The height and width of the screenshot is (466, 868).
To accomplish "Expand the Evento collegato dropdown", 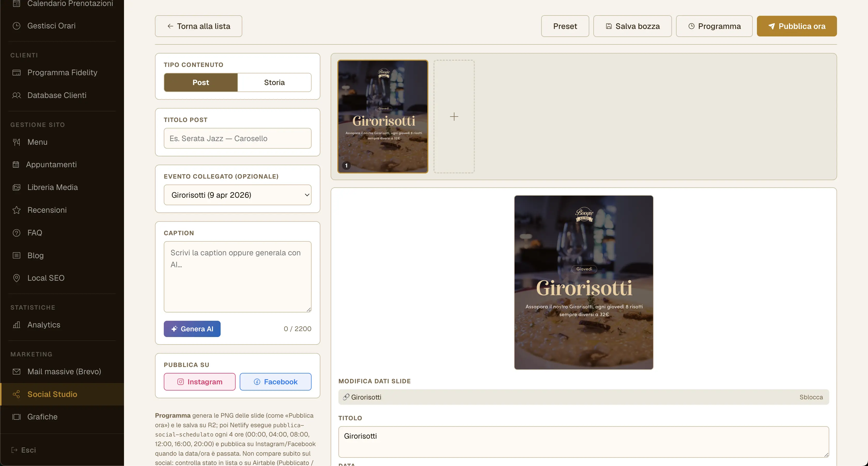I will coord(238,195).
